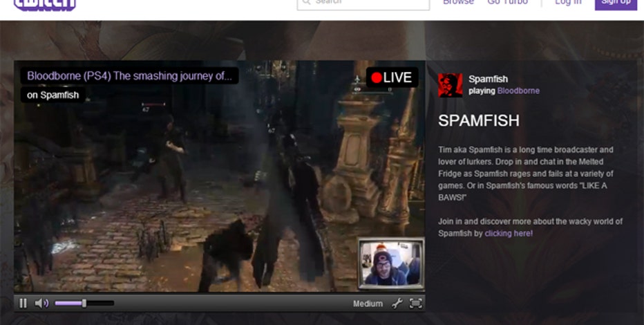
Task: Open the Browse menu item
Action: click(x=458, y=3)
